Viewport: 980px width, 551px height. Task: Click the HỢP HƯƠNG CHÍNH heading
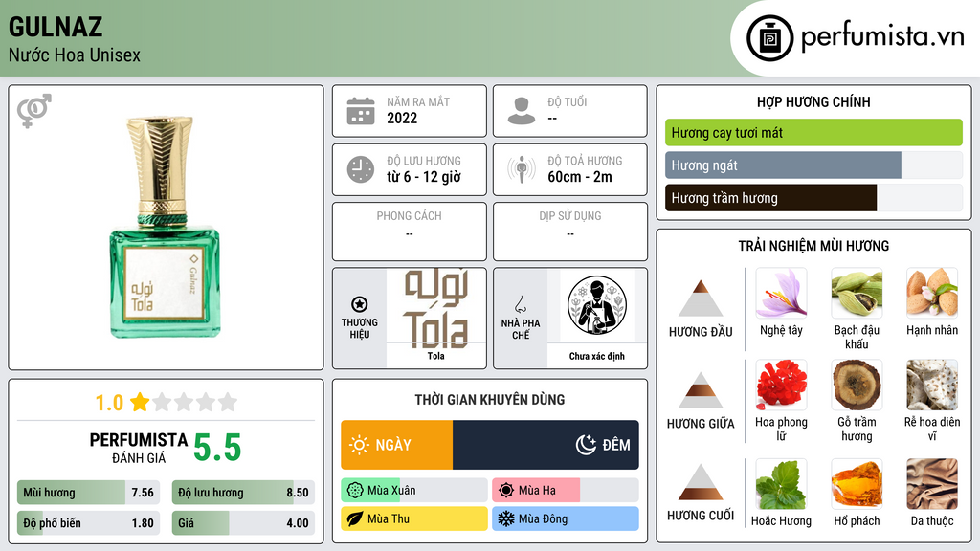[x=813, y=101]
